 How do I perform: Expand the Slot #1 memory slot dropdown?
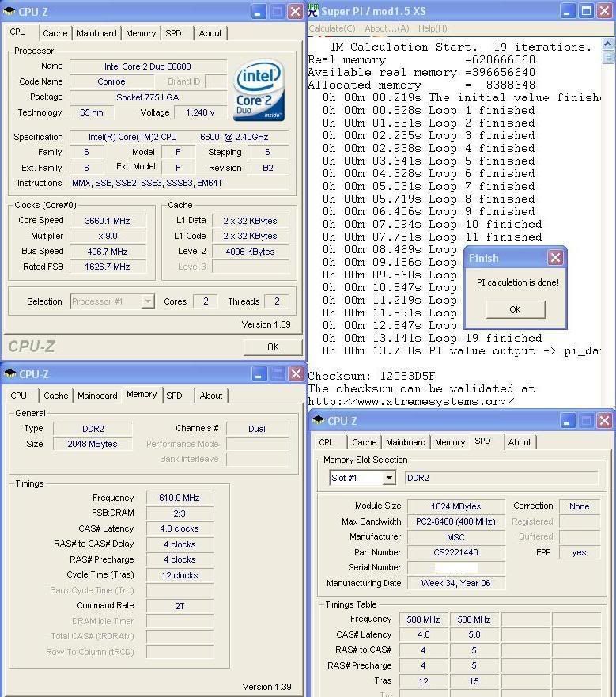pyautogui.click(x=389, y=478)
